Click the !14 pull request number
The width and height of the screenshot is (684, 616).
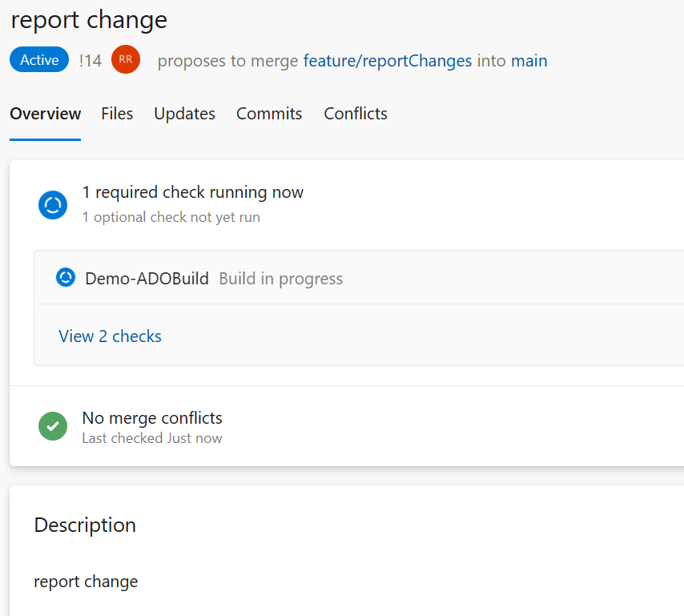pos(91,59)
